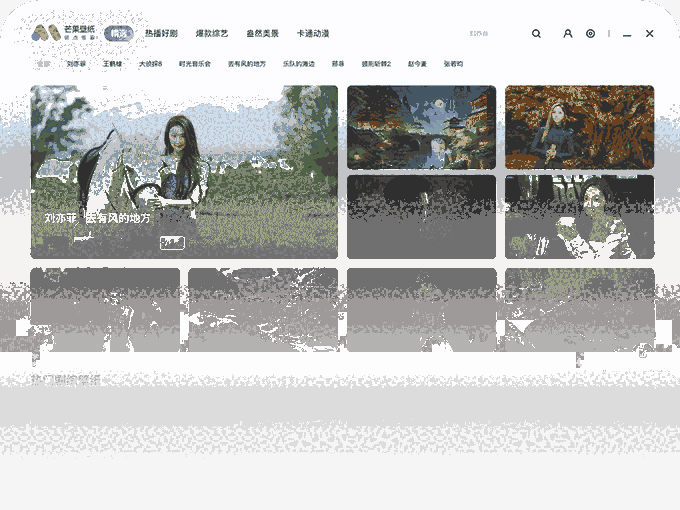Image resolution: width=680 pixels, height=510 pixels.
Task: Click the search text field placeholder
Action: 479,33
